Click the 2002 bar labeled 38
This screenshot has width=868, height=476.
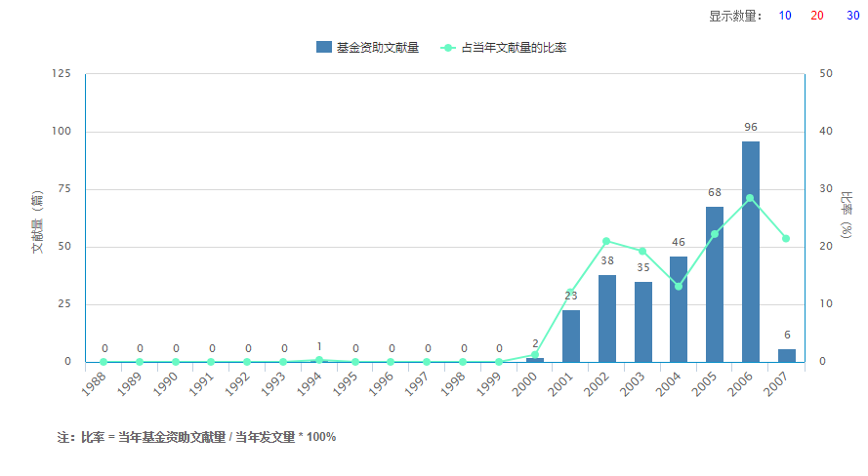click(x=607, y=318)
